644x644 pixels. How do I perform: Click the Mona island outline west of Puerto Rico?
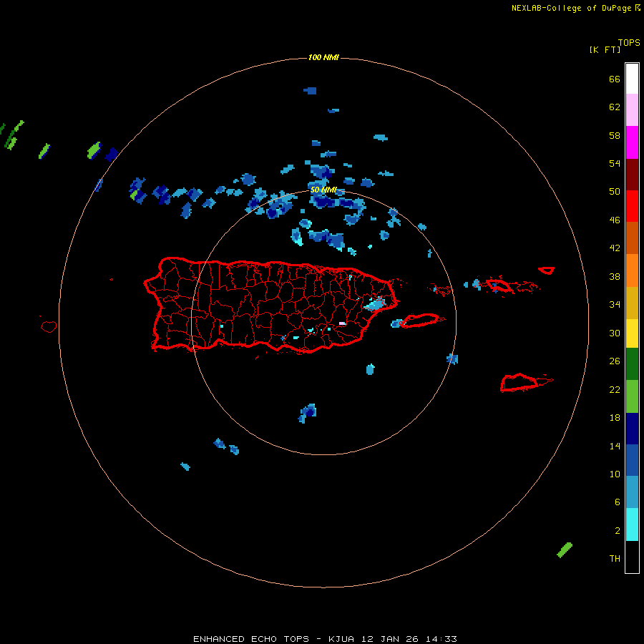point(49,326)
